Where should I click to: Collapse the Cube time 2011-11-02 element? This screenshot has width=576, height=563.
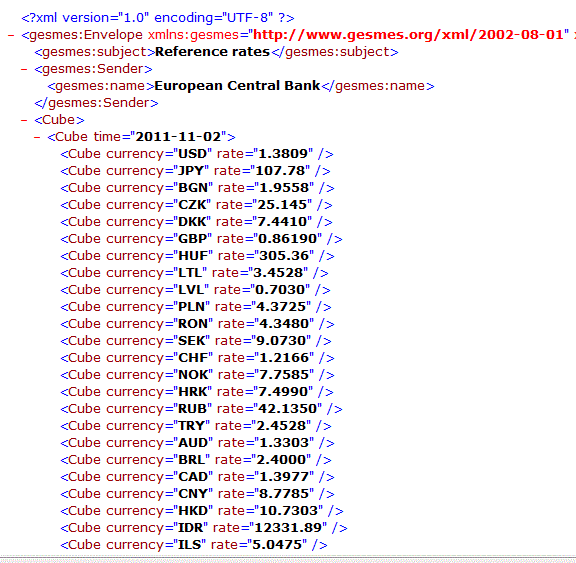pos(37,137)
